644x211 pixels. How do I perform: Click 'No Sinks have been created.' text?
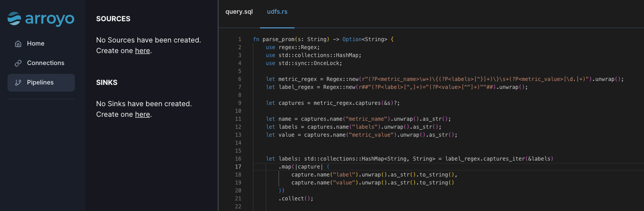pos(144,104)
